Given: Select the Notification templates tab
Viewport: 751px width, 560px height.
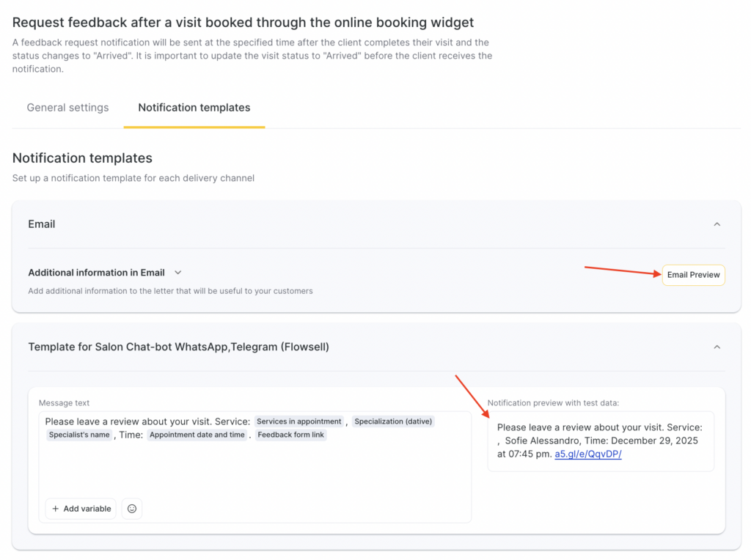Looking at the screenshot, I should (x=194, y=108).
